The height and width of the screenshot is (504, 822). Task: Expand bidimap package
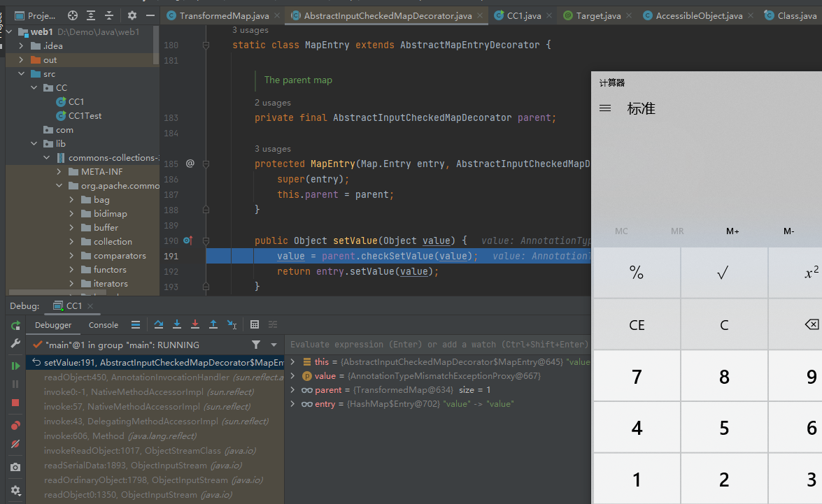click(x=71, y=214)
